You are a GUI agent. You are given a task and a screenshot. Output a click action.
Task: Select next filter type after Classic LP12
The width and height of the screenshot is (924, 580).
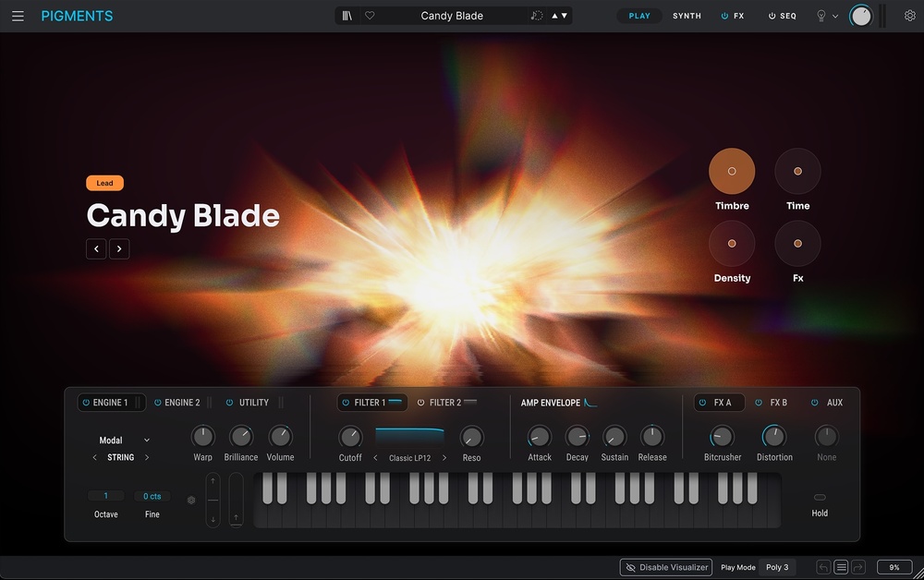point(444,458)
